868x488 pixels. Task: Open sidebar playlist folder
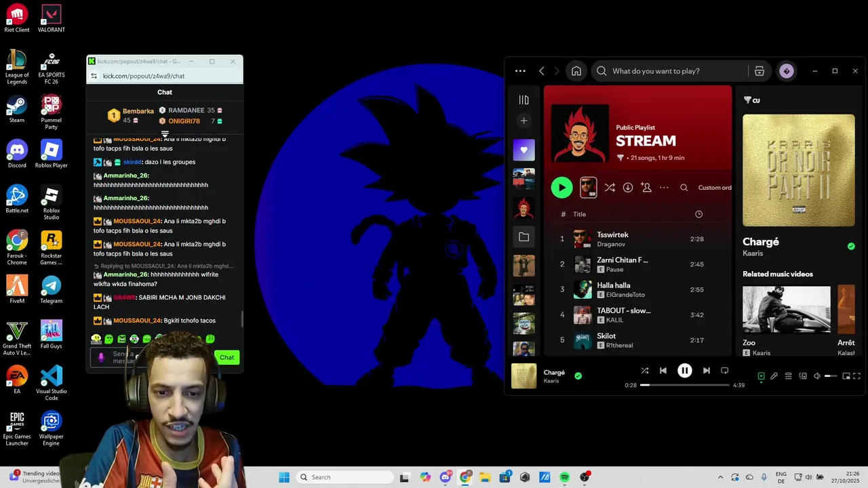pyautogui.click(x=524, y=237)
